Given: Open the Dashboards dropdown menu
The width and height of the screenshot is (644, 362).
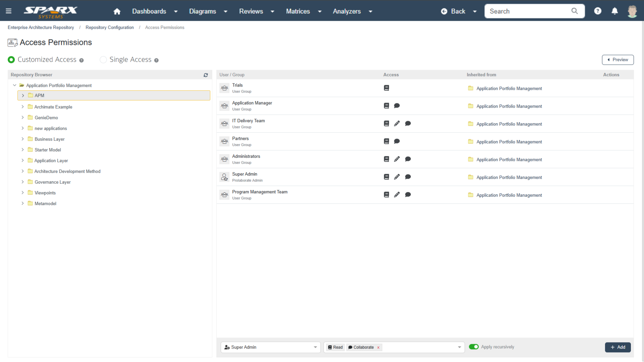Looking at the screenshot, I should (x=149, y=11).
